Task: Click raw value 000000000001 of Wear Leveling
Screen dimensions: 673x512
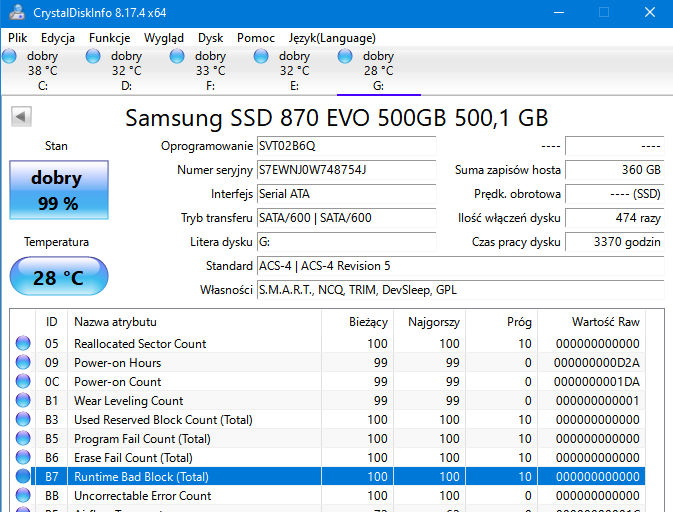Action: point(597,401)
